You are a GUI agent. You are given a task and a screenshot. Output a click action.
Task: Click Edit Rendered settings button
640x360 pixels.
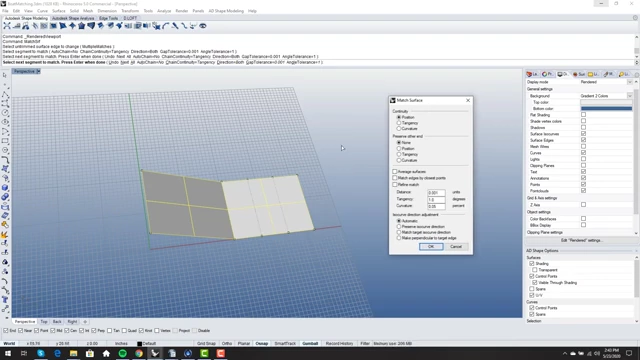[x=581, y=240]
